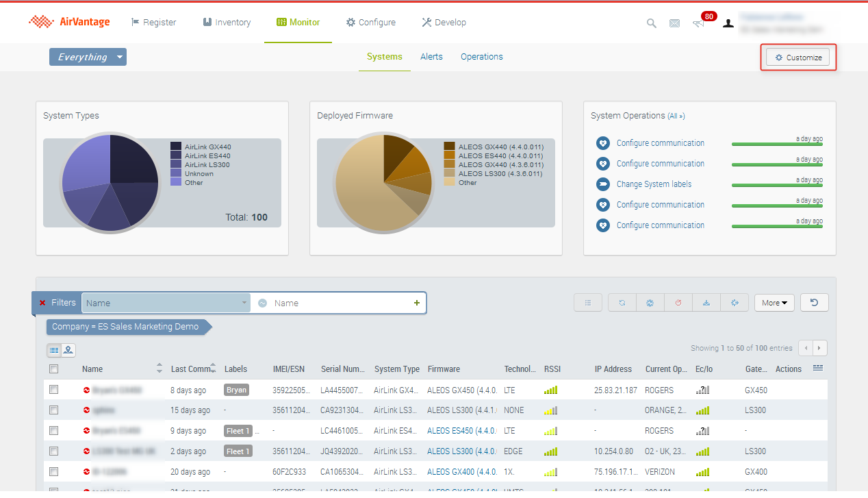Open the Everything dropdown

coord(88,57)
